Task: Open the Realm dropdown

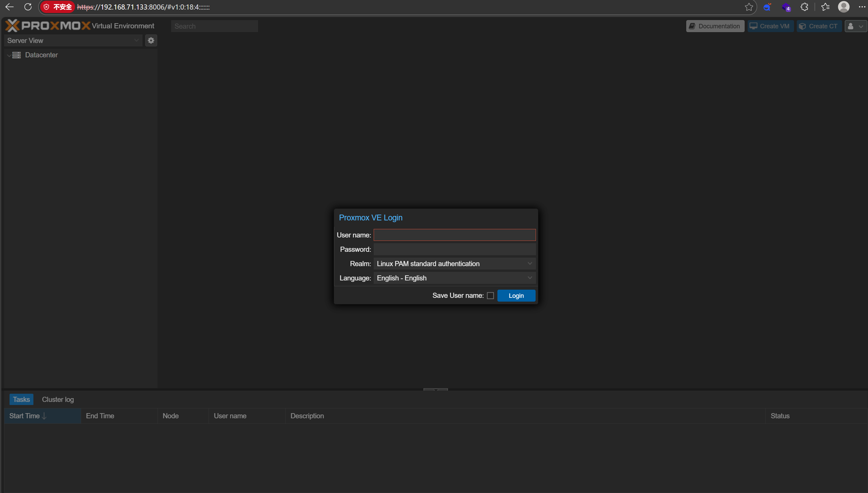Action: click(x=529, y=264)
